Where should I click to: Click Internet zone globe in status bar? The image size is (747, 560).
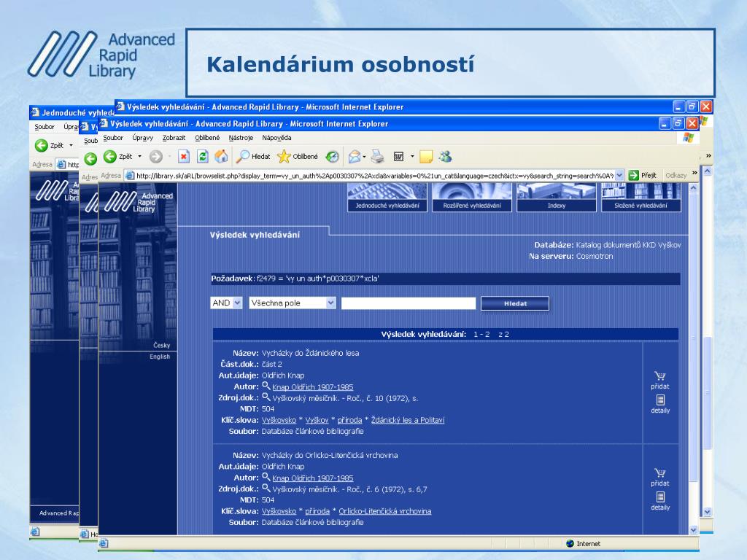pyautogui.click(x=570, y=543)
